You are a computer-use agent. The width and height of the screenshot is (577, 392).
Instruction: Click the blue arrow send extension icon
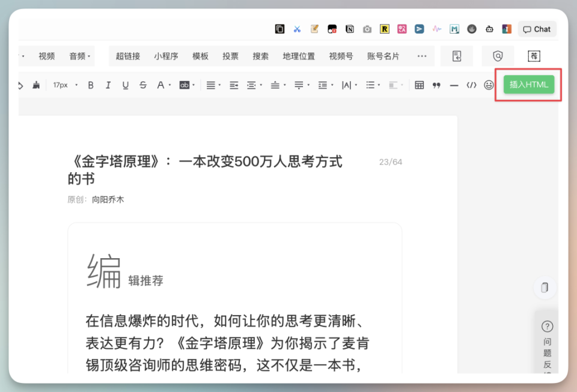click(419, 29)
